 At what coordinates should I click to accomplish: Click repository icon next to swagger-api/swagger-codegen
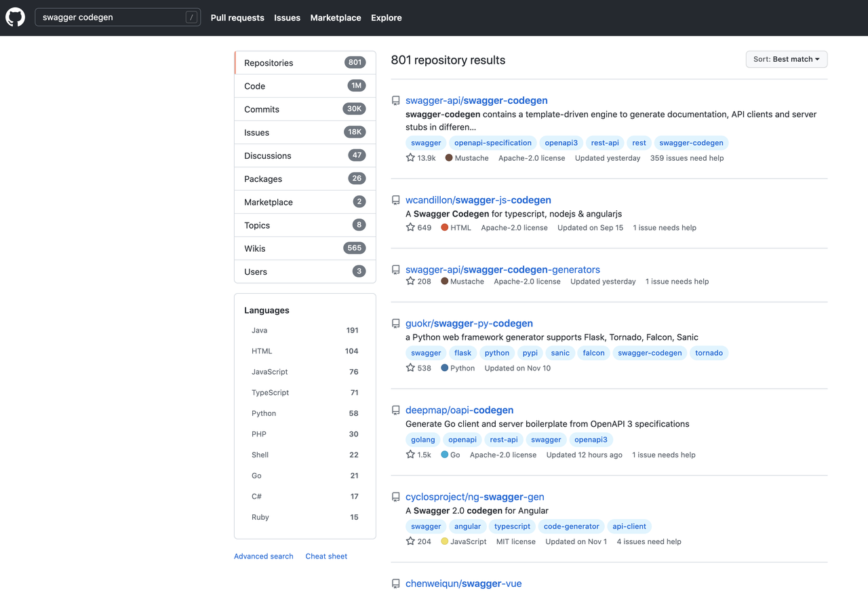pos(396,100)
